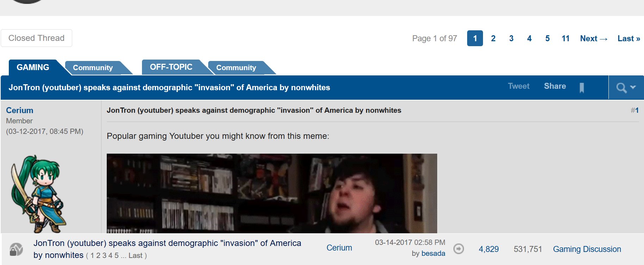Image resolution: width=644 pixels, height=265 pixels.
Task: Click the Closed Thread button
Action: (36, 38)
